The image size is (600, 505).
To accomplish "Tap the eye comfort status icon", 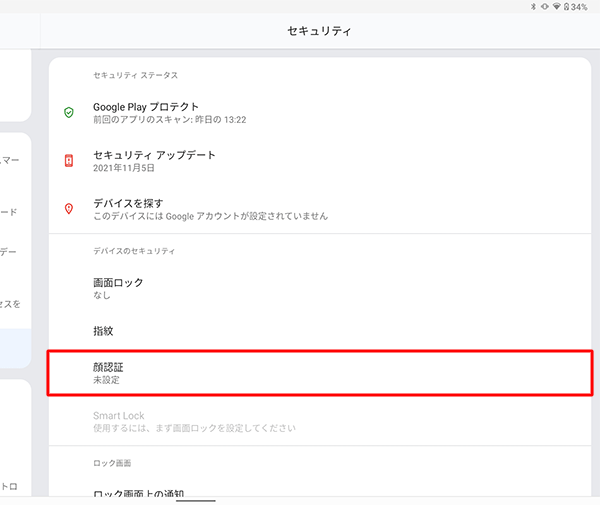I will click(x=545, y=7).
